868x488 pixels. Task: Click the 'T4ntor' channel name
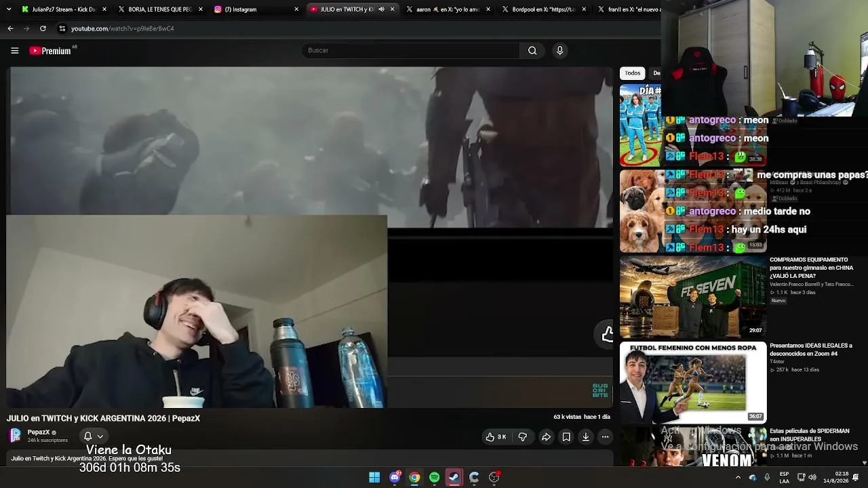click(777, 362)
